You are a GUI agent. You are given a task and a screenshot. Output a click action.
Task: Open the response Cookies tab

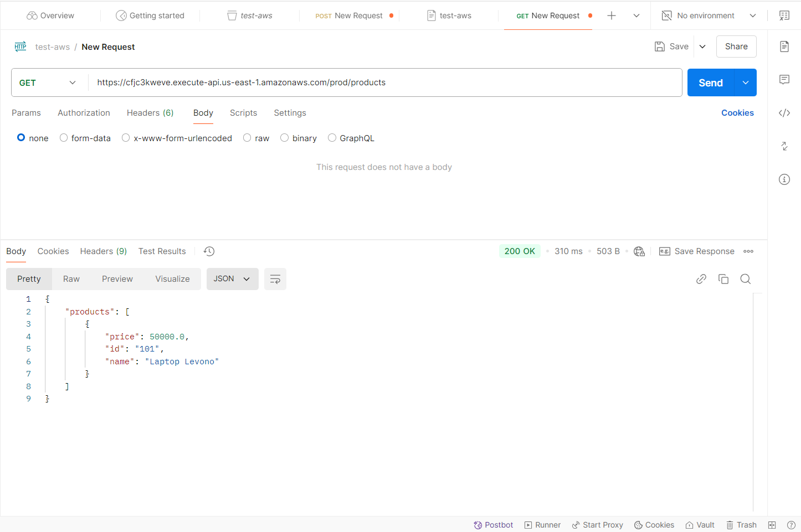[x=53, y=251]
